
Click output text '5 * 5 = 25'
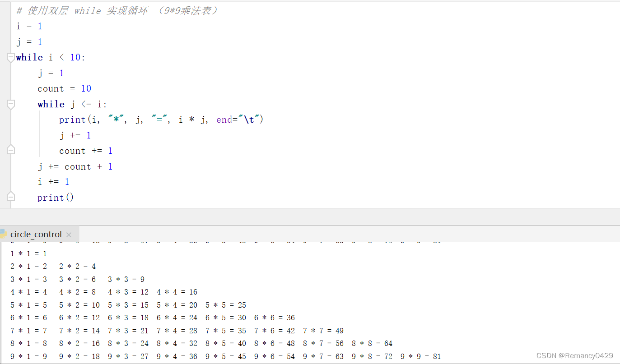tap(226, 305)
